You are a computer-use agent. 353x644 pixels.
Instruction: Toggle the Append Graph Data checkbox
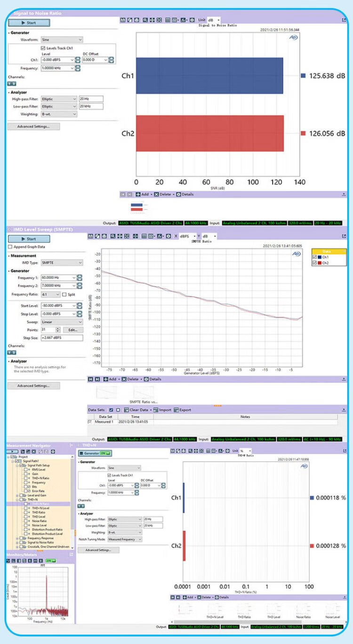(10, 247)
